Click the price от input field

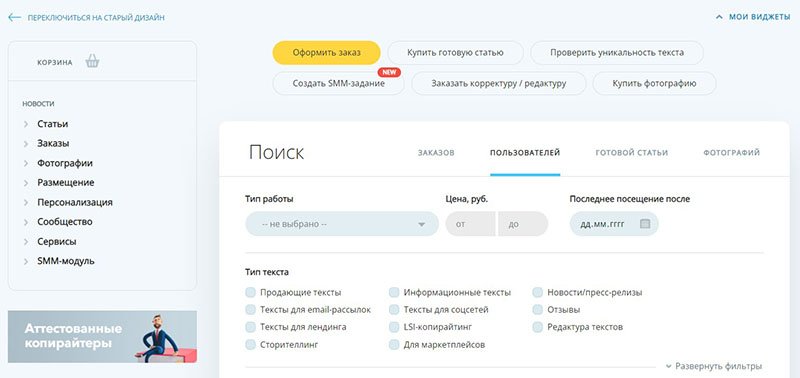pyautogui.click(x=470, y=224)
